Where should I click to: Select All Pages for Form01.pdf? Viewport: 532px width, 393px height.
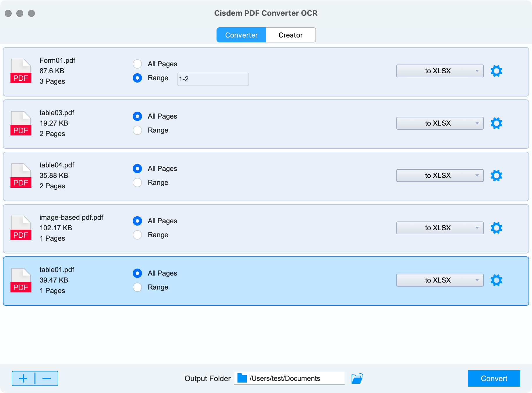pos(137,64)
